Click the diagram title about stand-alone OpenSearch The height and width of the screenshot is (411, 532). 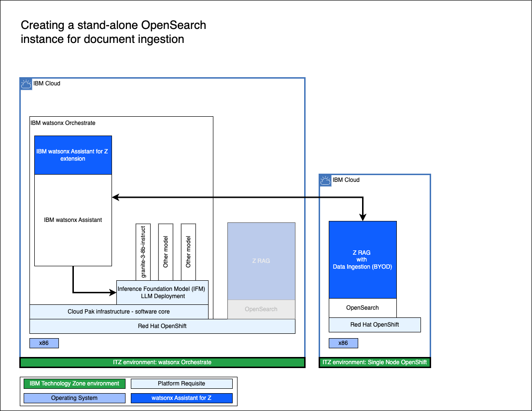click(113, 32)
